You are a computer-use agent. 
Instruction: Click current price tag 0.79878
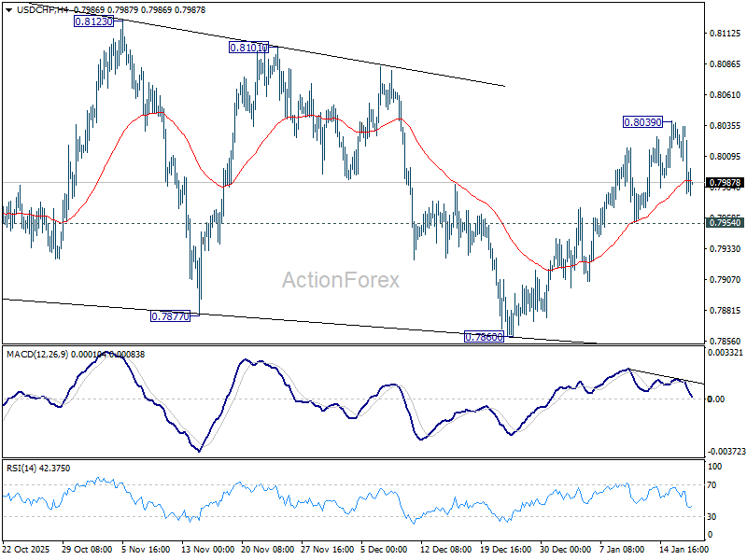click(x=726, y=183)
